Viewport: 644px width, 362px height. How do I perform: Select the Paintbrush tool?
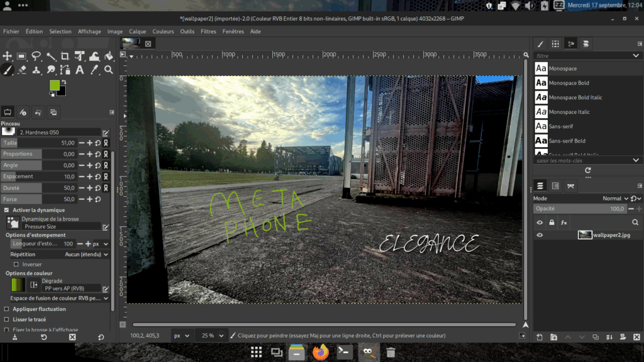8,70
